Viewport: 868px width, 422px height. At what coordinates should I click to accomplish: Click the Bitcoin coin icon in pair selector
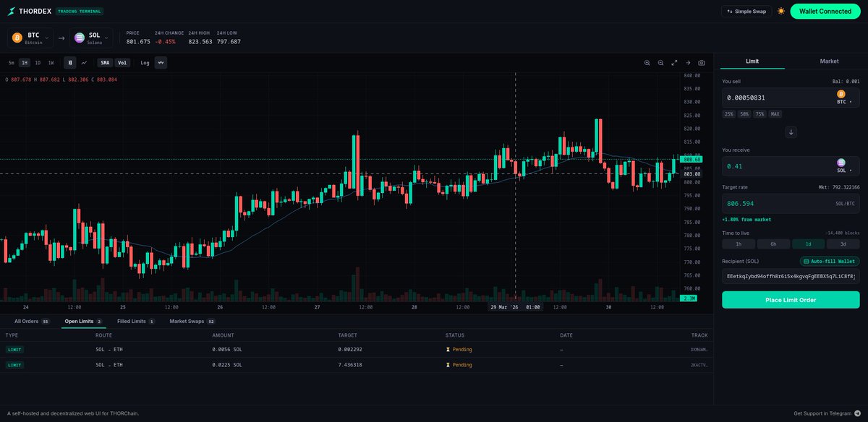pos(16,38)
